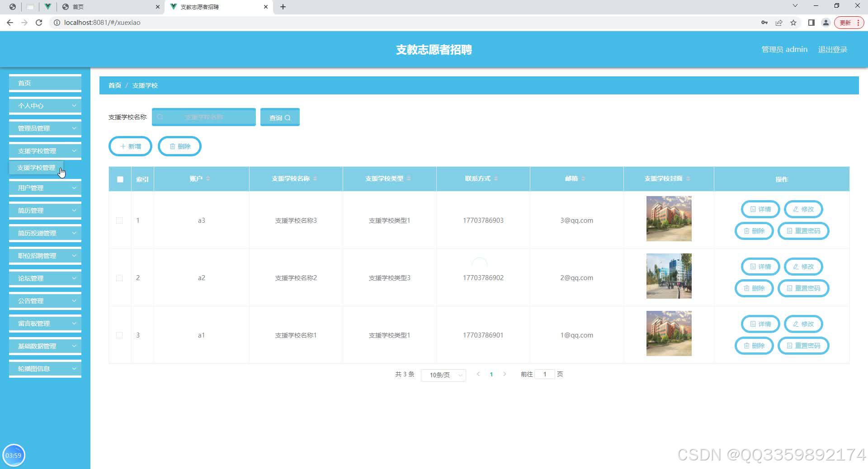Toggle select-all checkbox in table header
The height and width of the screenshot is (469, 868).
120,179
